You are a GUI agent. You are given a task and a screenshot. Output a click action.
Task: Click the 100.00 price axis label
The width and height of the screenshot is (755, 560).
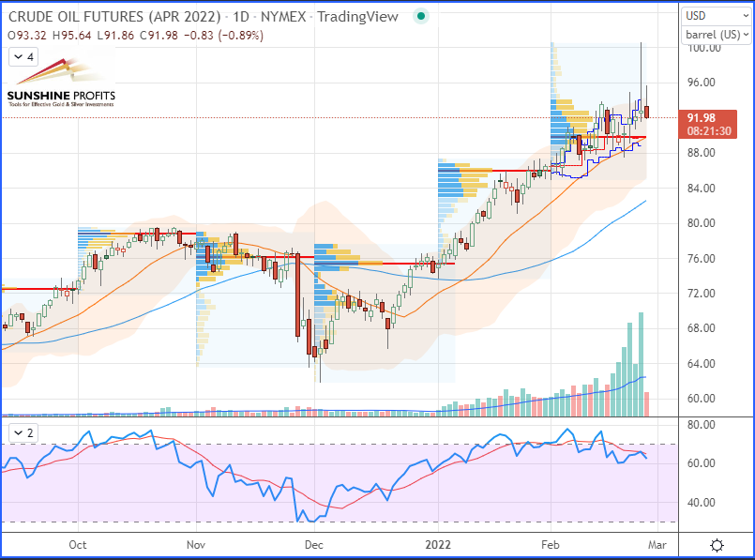(704, 48)
